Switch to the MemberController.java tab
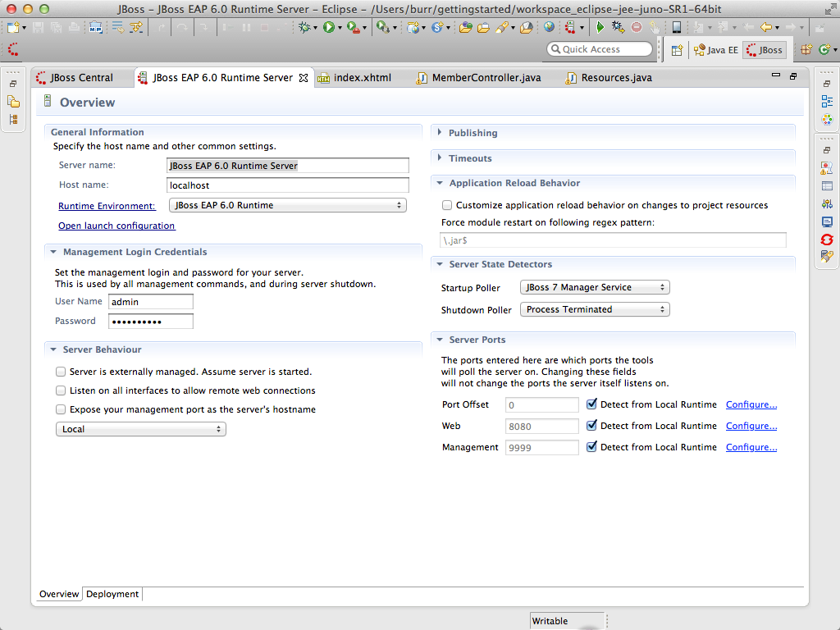This screenshot has width=840, height=630. pos(479,78)
